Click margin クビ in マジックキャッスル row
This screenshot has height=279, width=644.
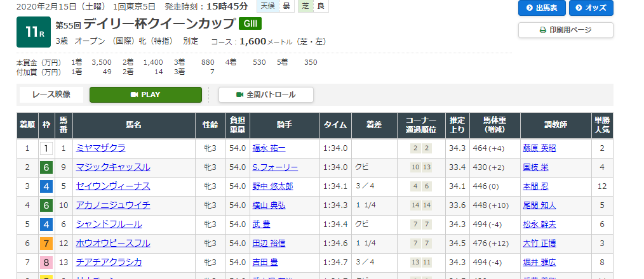pos(362,167)
